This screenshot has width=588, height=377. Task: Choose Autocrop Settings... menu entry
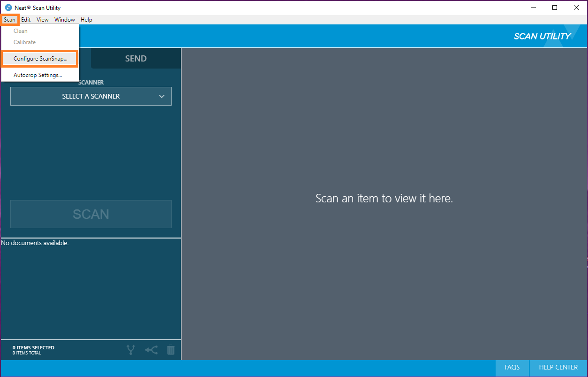point(40,75)
